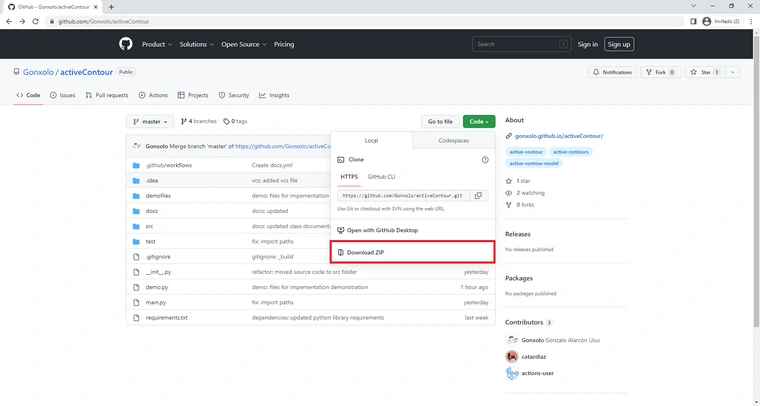Switch to the Codespaces tab
The image size is (760, 406).
454,141
